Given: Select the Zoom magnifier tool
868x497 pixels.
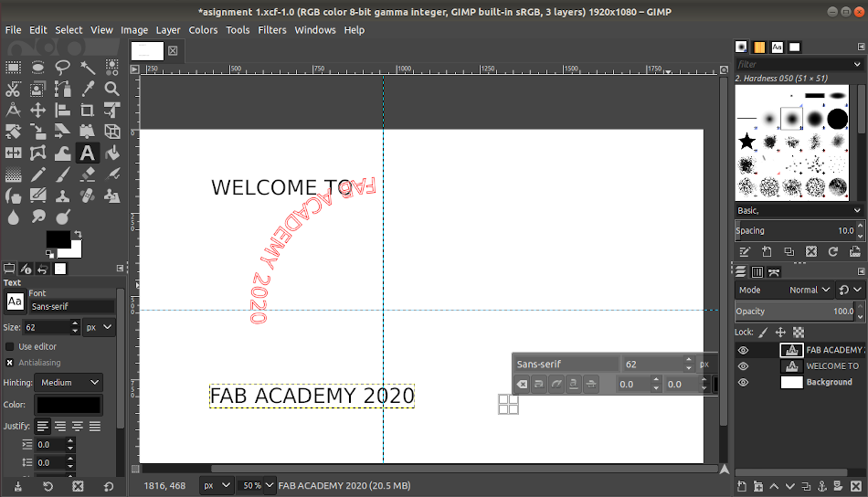Looking at the screenshot, I should [x=111, y=90].
